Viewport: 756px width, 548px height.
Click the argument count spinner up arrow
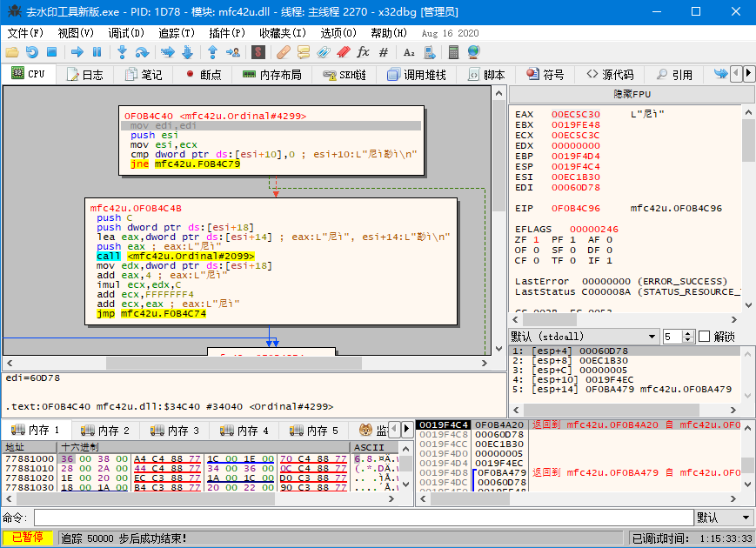click(x=688, y=333)
